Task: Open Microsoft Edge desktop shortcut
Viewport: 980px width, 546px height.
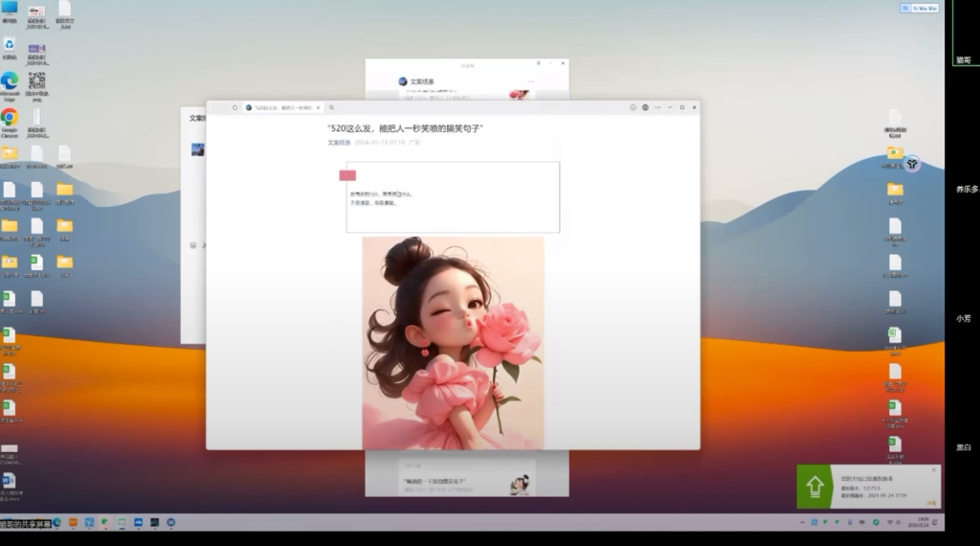Action: click(10, 82)
